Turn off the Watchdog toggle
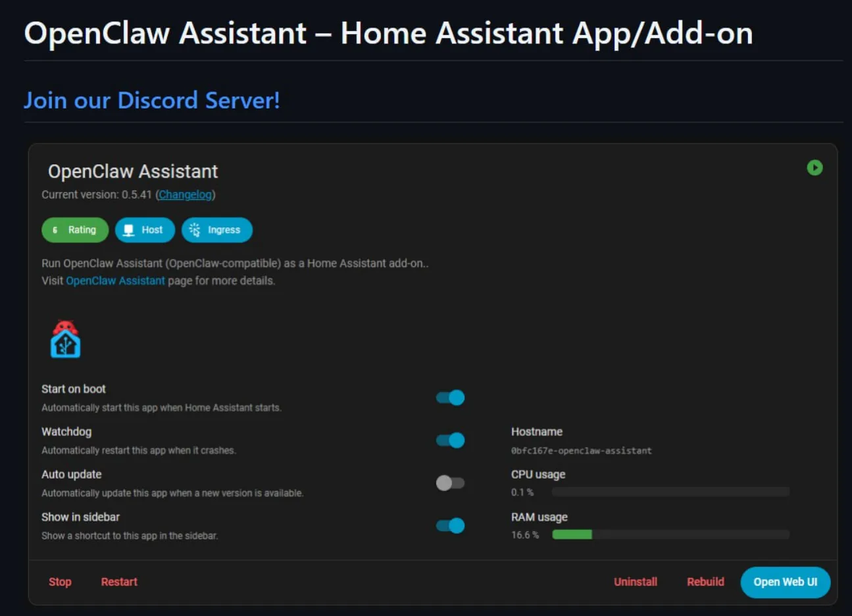This screenshot has width=852, height=616. pos(451,440)
